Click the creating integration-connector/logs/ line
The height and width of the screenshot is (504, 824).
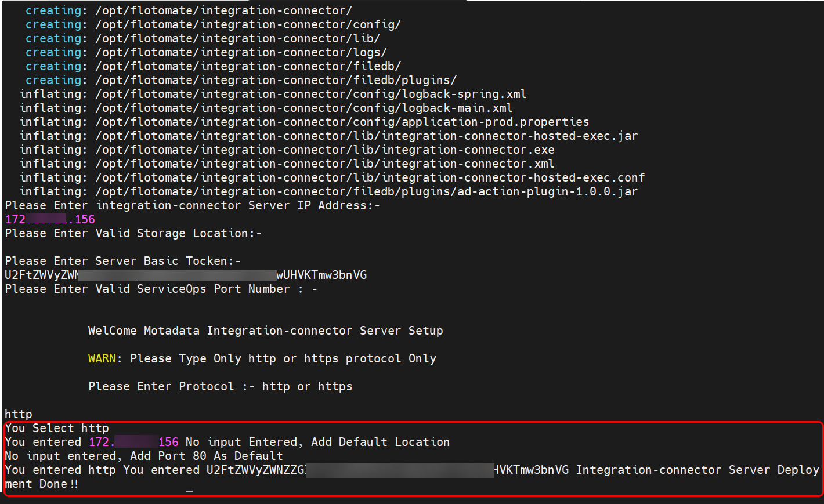click(x=206, y=52)
